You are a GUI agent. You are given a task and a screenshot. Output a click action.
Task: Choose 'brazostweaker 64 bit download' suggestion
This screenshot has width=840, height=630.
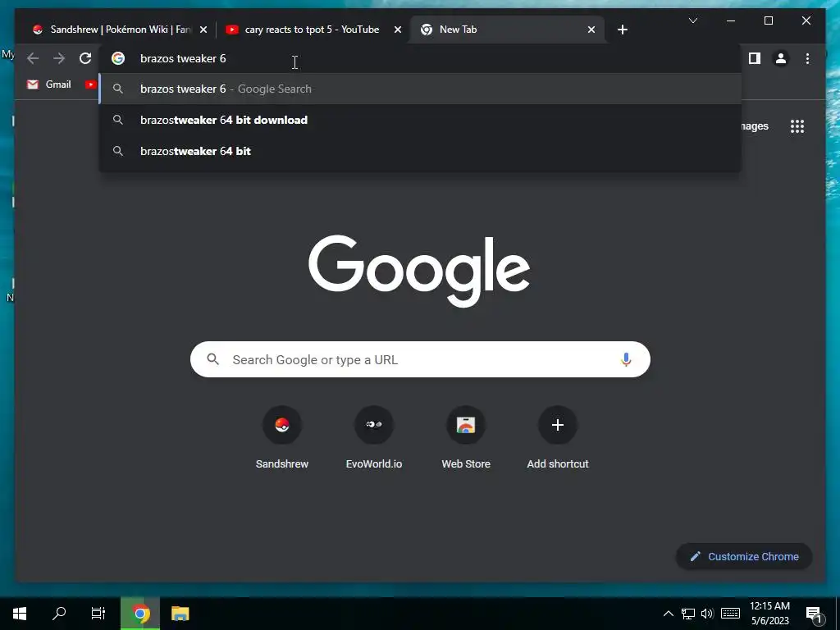tap(420, 120)
